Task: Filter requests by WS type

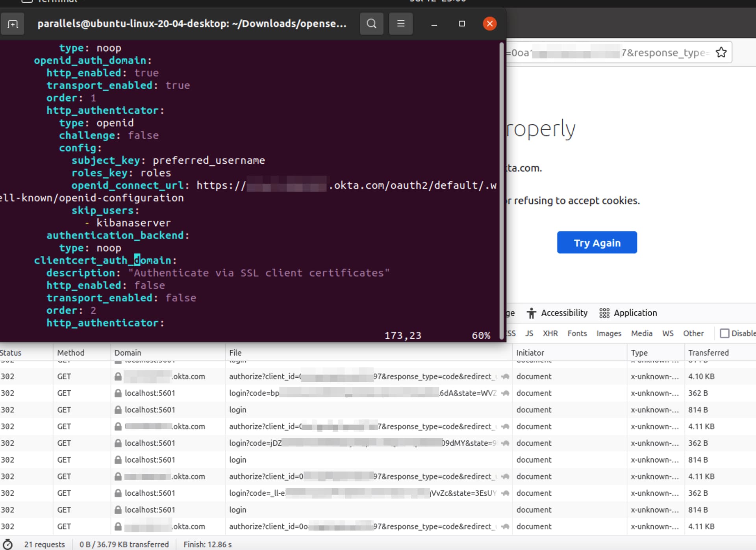Action: click(x=667, y=333)
